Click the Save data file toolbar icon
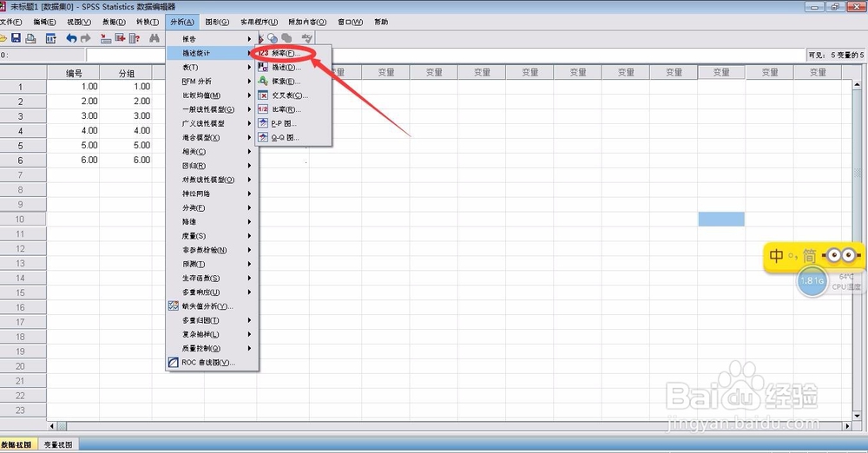This screenshot has width=868, height=453. (x=16, y=37)
